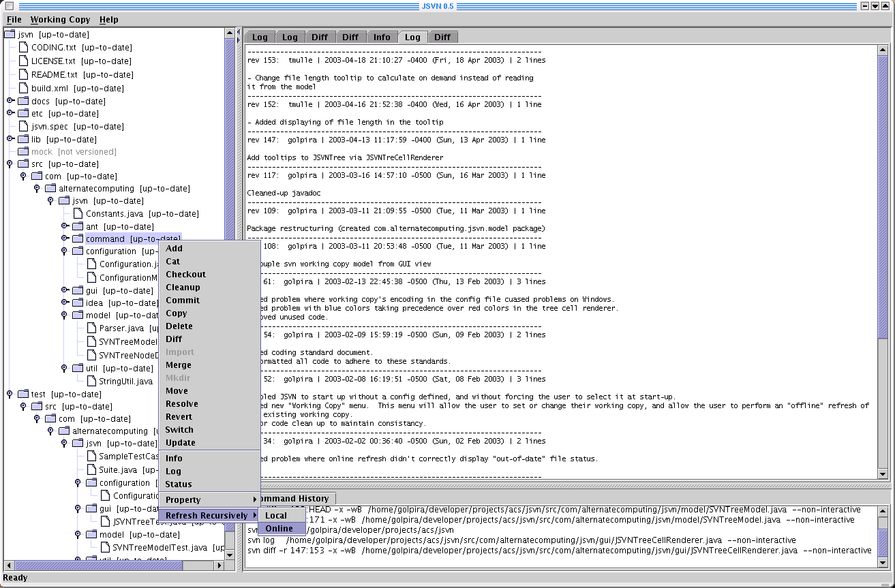Select the README.txt file icon

coord(23,74)
